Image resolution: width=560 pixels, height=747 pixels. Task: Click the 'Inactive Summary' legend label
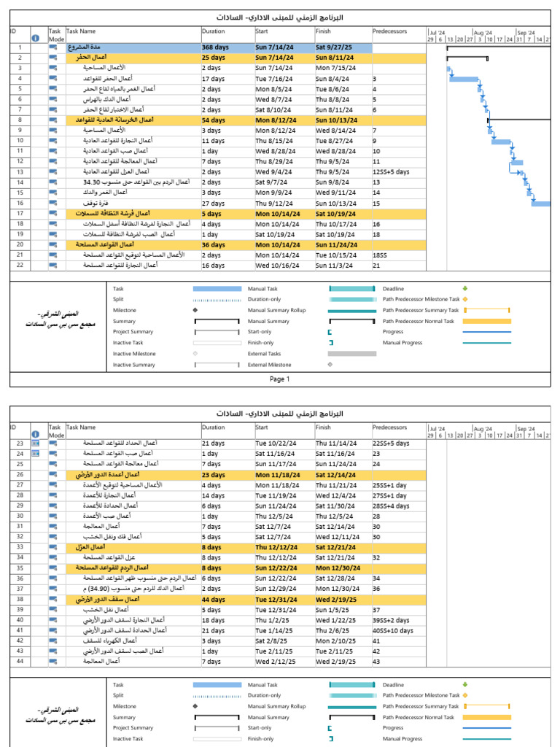134,365
